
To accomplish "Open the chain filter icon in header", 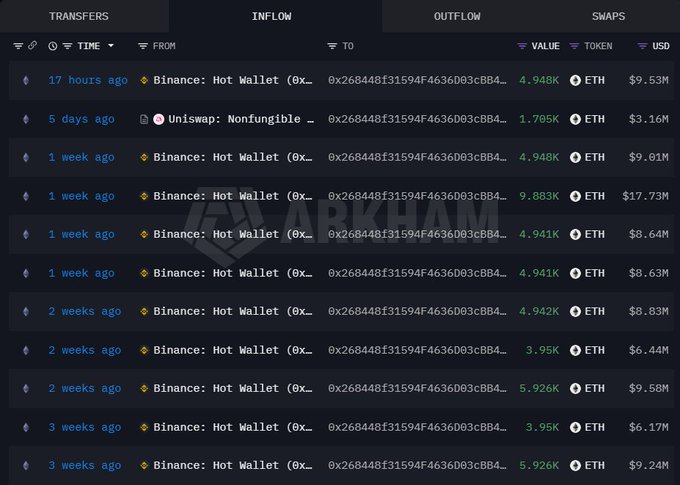I will point(18,46).
